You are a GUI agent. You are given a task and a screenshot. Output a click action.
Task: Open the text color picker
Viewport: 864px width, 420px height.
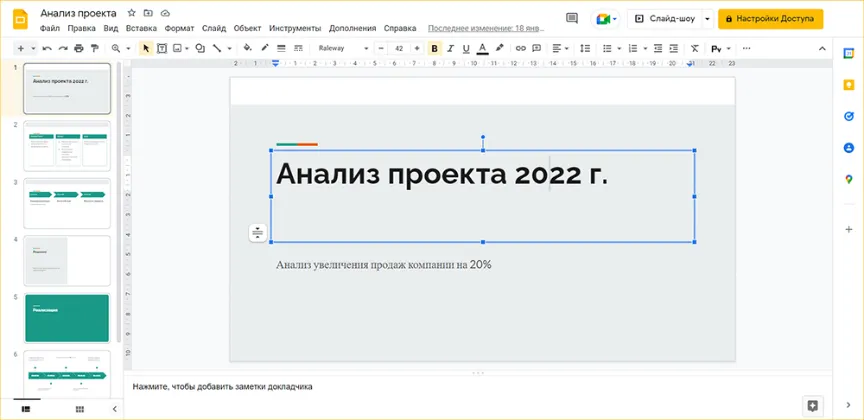tap(483, 49)
